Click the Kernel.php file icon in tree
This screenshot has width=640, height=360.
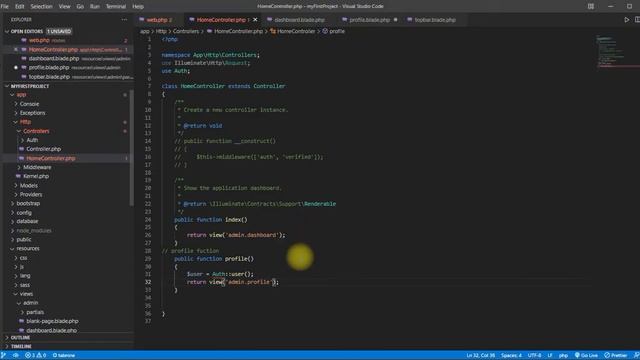tap(18, 176)
